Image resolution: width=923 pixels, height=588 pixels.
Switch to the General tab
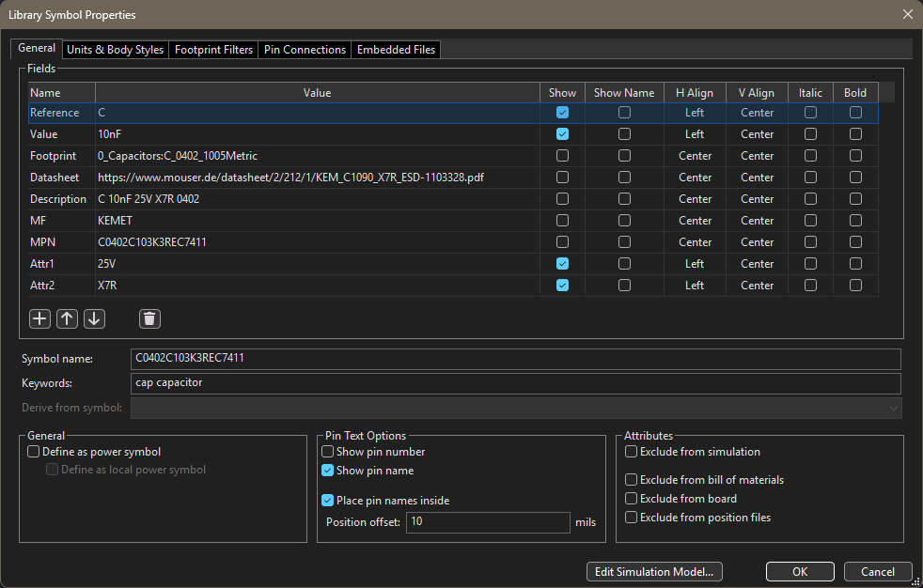point(37,48)
